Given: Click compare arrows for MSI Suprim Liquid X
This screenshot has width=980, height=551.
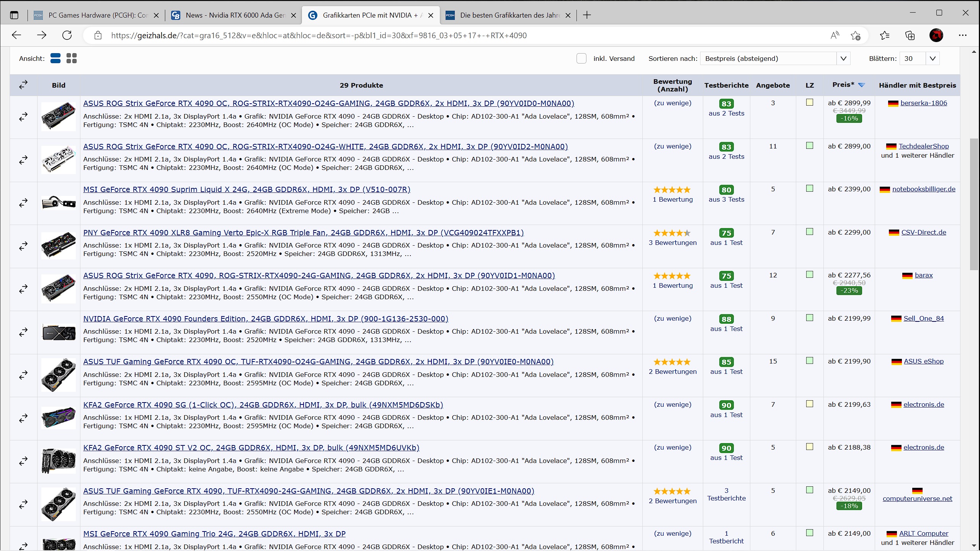Looking at the screenshot, I should 23,203.
